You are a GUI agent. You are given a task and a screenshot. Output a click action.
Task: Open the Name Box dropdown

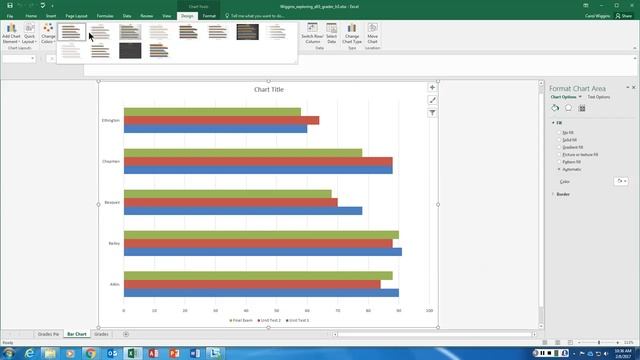(x=33, y=58)
